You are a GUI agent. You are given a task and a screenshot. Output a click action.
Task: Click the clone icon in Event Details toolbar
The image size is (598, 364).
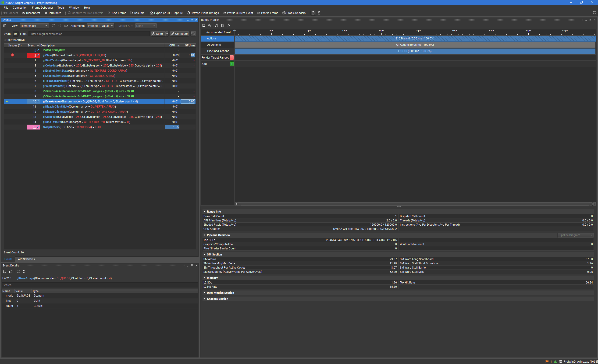point(5,271)
